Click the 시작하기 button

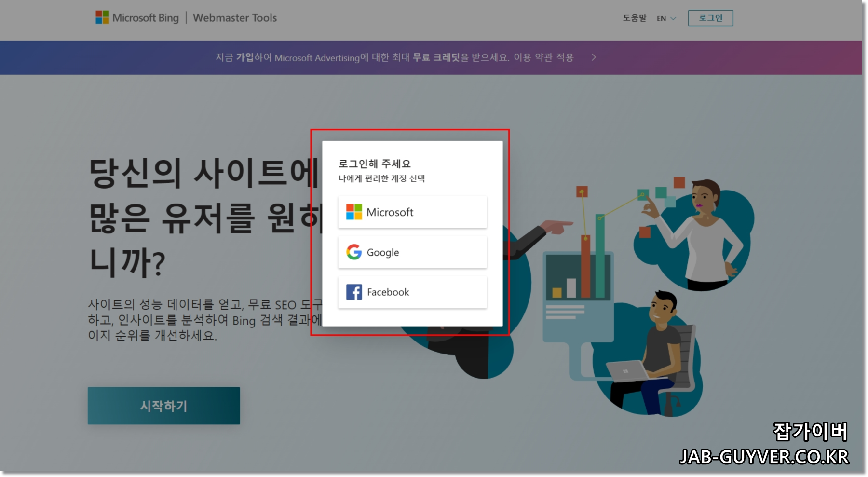tap(164, 406)
